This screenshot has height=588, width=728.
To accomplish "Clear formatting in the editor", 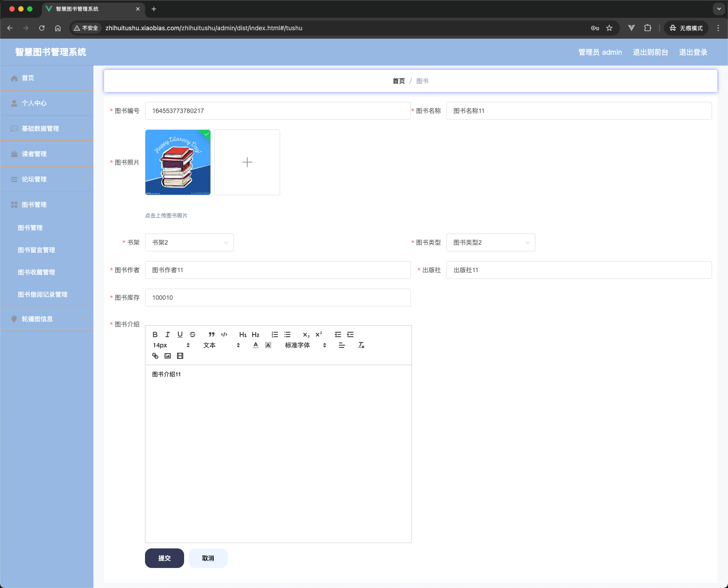I will (361, 345).
